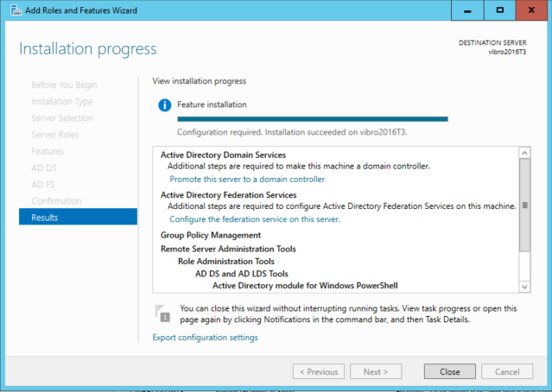This screenshot has height=392, width=552.
Task: Click the Add Roles wizard title bar icon
Action: pos(16,10)
